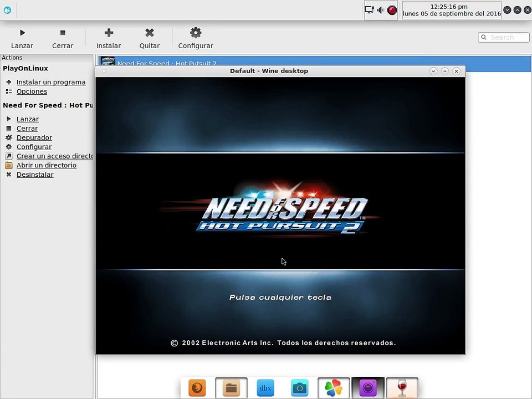Click list icon beside Opciones
Screen dimensions: 532x399
(x=9, y=91)
